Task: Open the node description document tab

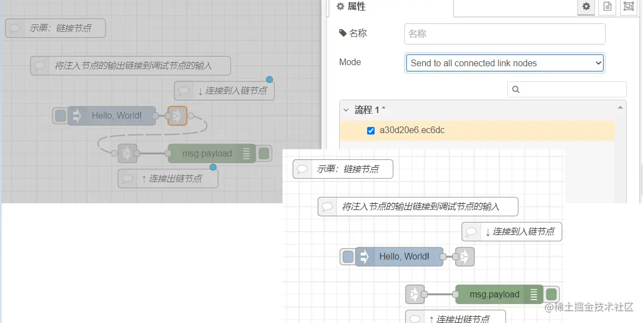Action: pos(607,7)
